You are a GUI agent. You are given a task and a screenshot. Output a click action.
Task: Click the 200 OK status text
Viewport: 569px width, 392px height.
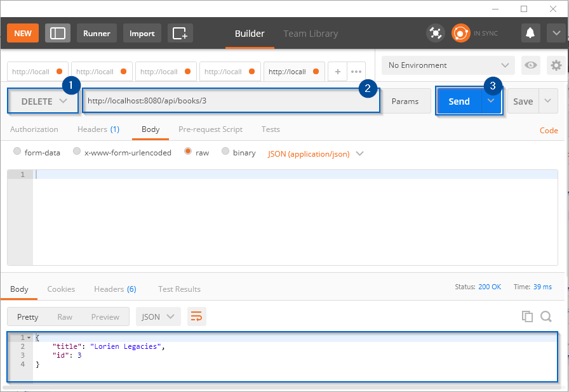coord(490,287)
